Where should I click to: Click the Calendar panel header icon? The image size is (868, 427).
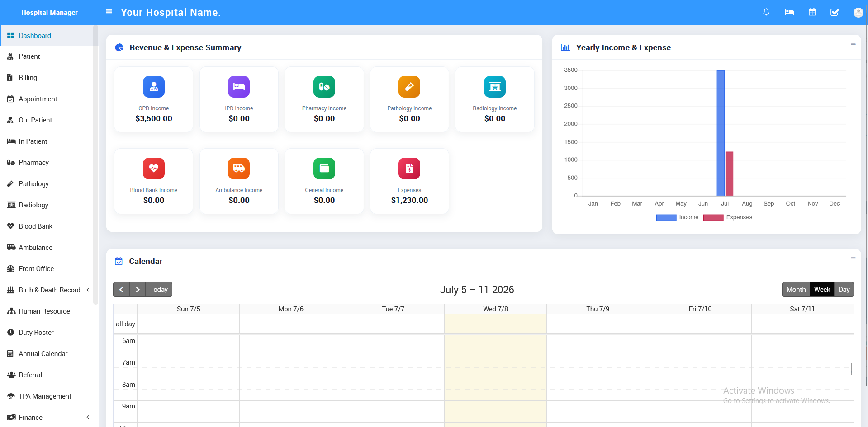[x=119, y=261]
